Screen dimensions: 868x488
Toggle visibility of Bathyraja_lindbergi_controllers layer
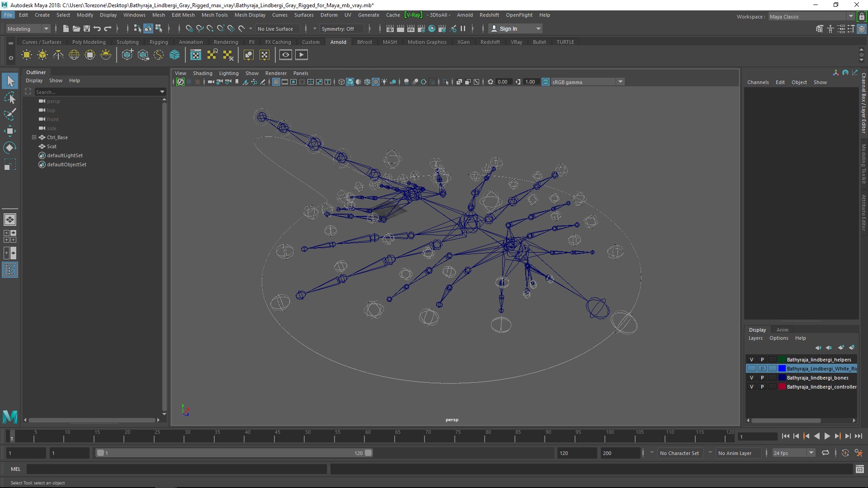tap(751, 386)
